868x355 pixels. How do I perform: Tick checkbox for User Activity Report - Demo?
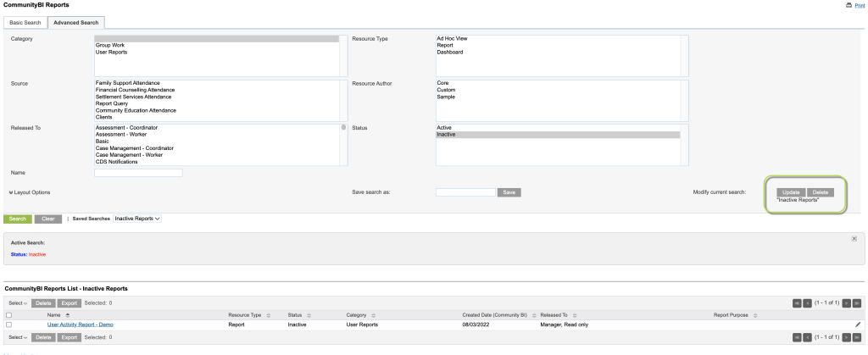[8, 324]
